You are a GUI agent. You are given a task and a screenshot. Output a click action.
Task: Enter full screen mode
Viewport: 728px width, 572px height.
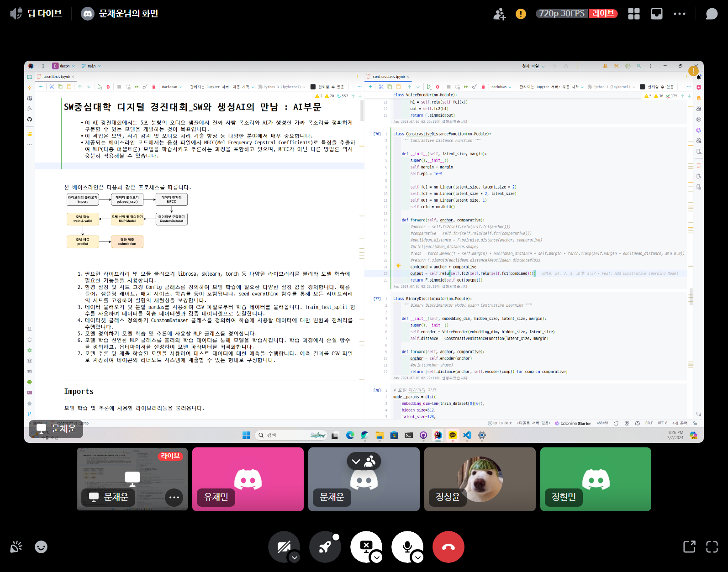[x=712, y=546]
